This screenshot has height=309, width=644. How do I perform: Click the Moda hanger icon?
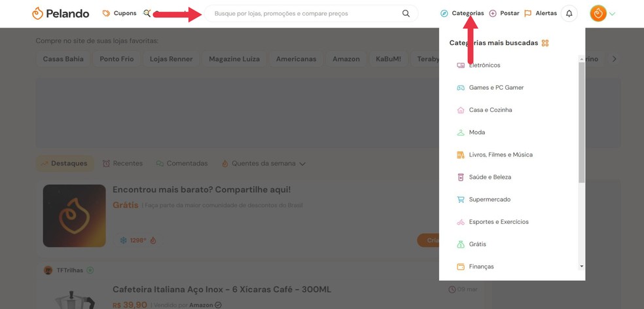point(461,132)
